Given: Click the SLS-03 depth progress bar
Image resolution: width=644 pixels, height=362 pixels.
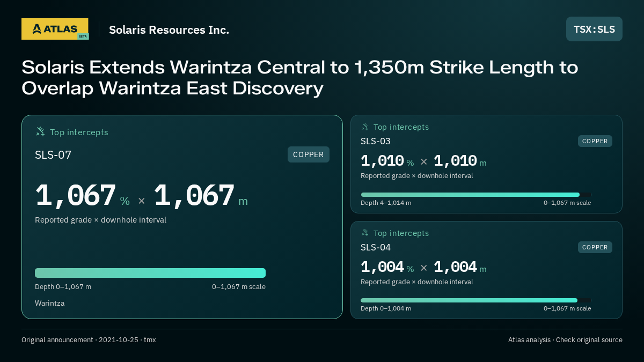Looking at the screenshot, I should [476, 195].
